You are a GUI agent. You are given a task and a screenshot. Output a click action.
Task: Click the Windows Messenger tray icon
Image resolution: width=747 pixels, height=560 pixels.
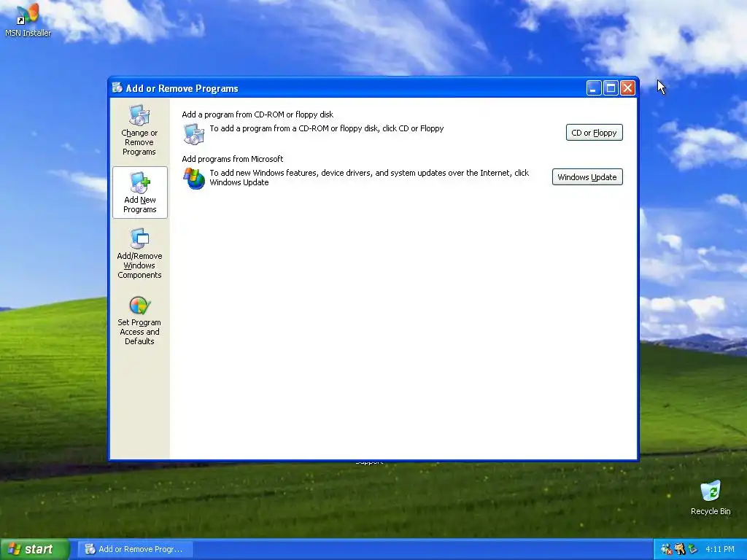pos(666,549)
